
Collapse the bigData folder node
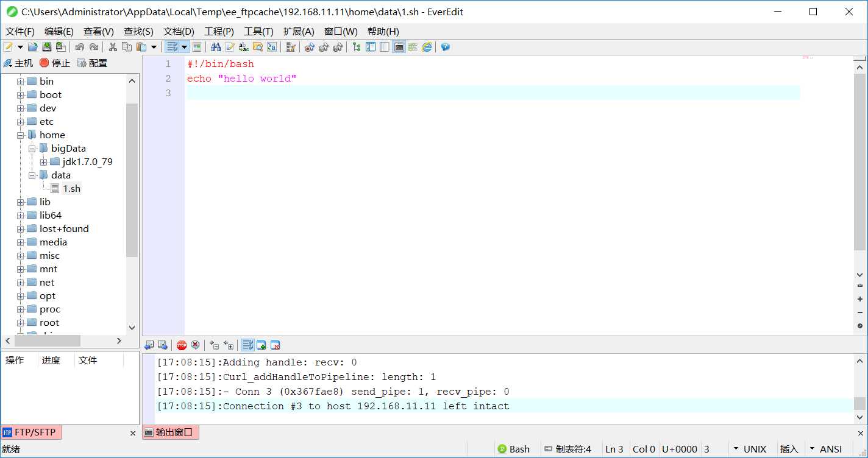[32, 148]
